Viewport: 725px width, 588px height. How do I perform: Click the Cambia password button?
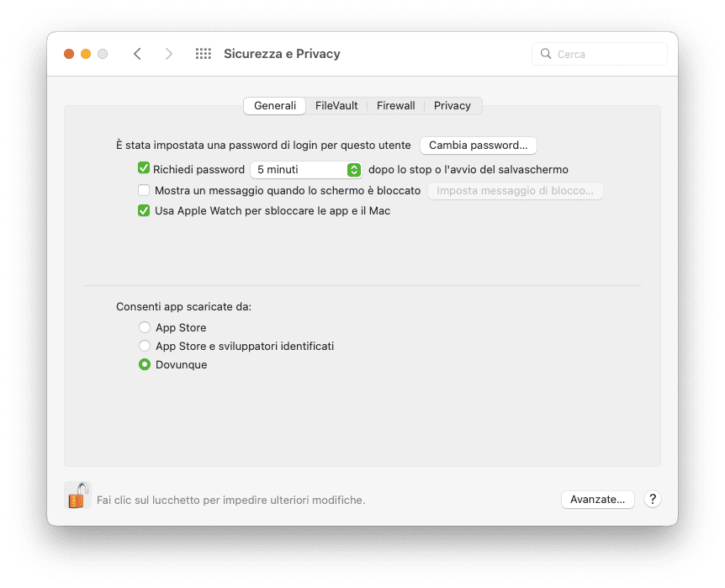coord(478,146)
